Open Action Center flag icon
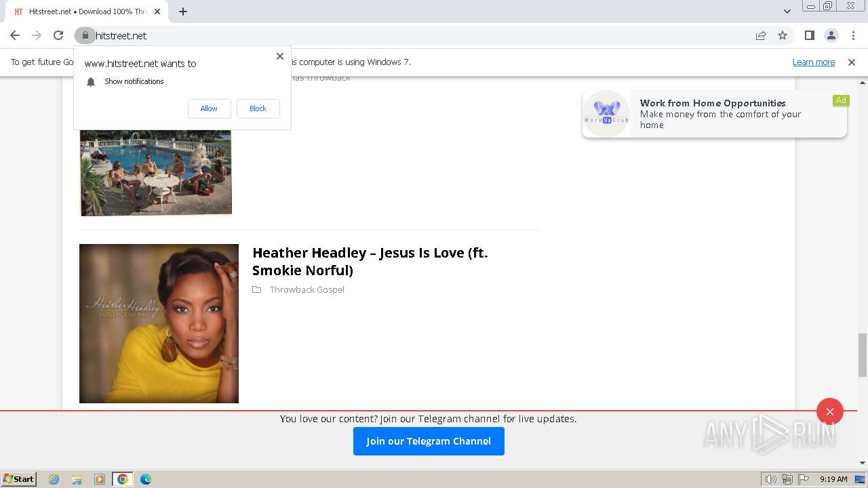 (804, 479)
